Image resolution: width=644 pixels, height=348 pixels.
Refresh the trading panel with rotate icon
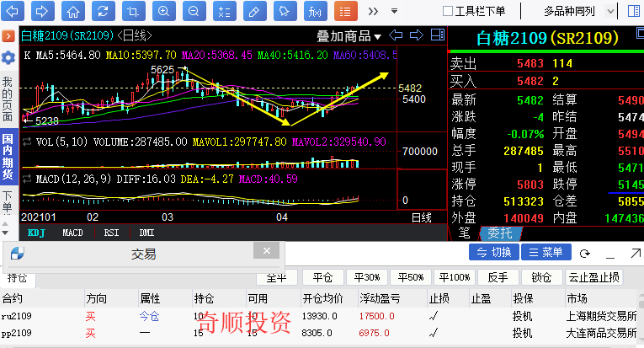coord(585,254)
